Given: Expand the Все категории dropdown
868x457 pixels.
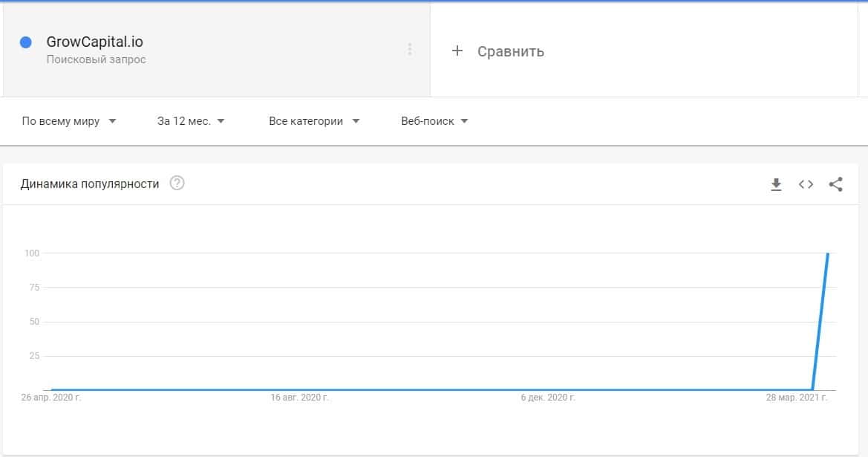Looking at the screenshot, I should click(x=314, y=121).
